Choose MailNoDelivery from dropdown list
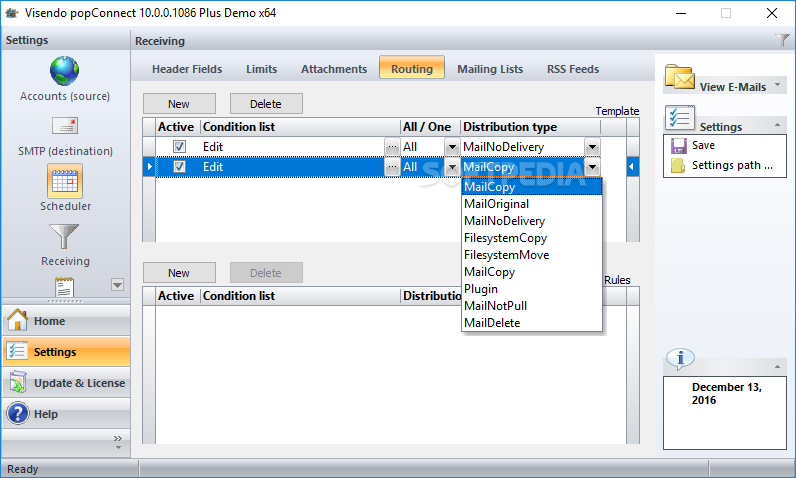The image size is (796, 478). point(532,221)
